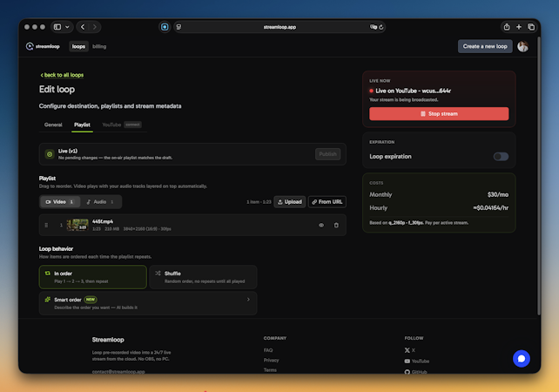Screen dimensions: 559x392
Task: Stop the stream with red button
Action: coord(439,114)
